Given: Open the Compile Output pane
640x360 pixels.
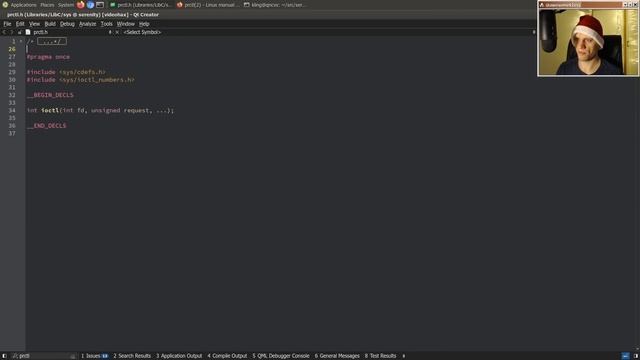Looking at the screenshot, I should tap(227, 356).
